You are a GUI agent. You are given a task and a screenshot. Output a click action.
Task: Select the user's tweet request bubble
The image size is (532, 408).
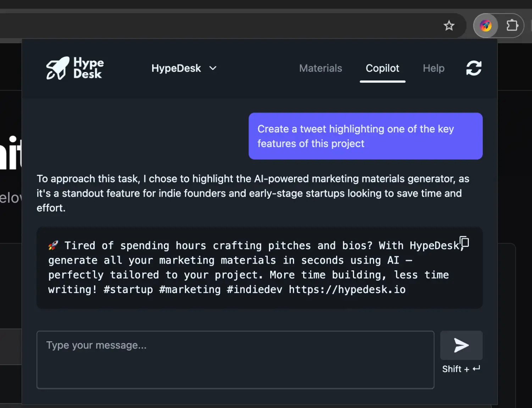point(365,136)
